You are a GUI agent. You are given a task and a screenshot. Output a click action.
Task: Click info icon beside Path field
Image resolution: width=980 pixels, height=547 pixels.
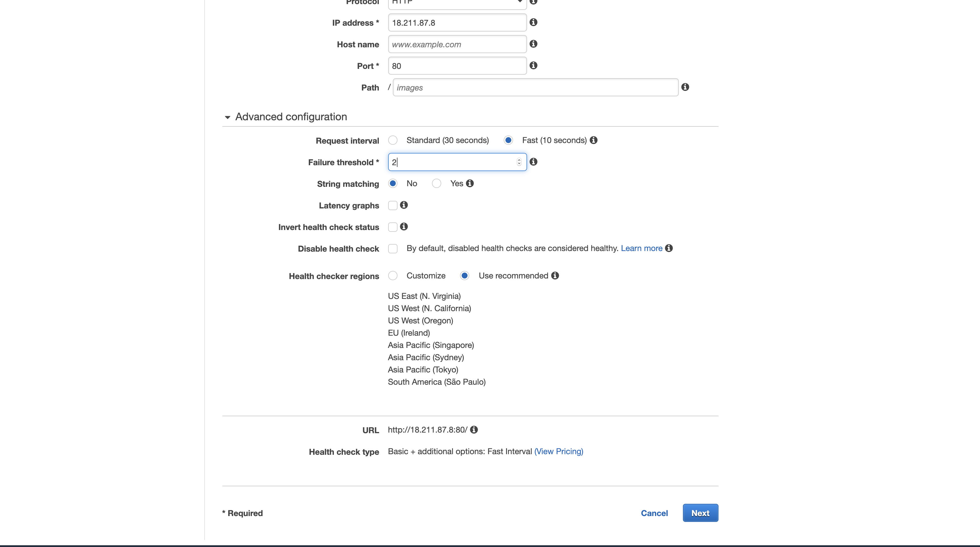(685, 87)
